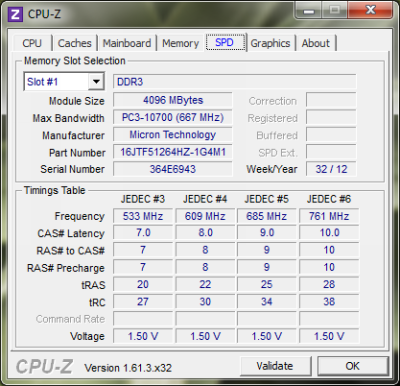This screenshot has height=386, width=400.
Task: Open the Graphics tab
Action: (x=270, y=43)
